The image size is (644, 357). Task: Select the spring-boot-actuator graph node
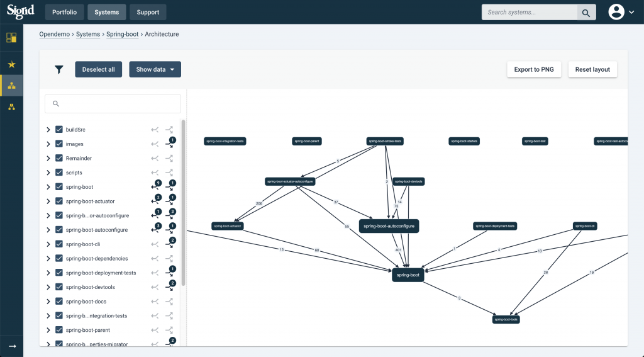[228, 226]
